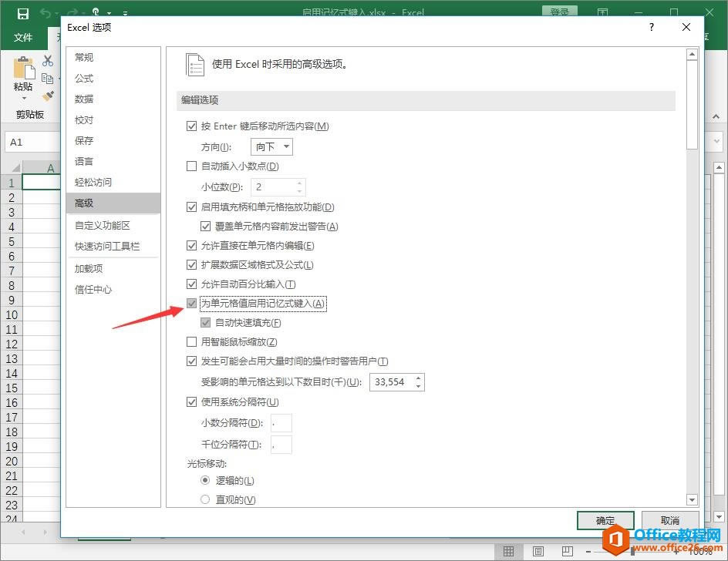The width and height of the screenshot is (728, 561).
Task: Switch to Page Break Preview via status bar icon
Action: tap(568, 550)
